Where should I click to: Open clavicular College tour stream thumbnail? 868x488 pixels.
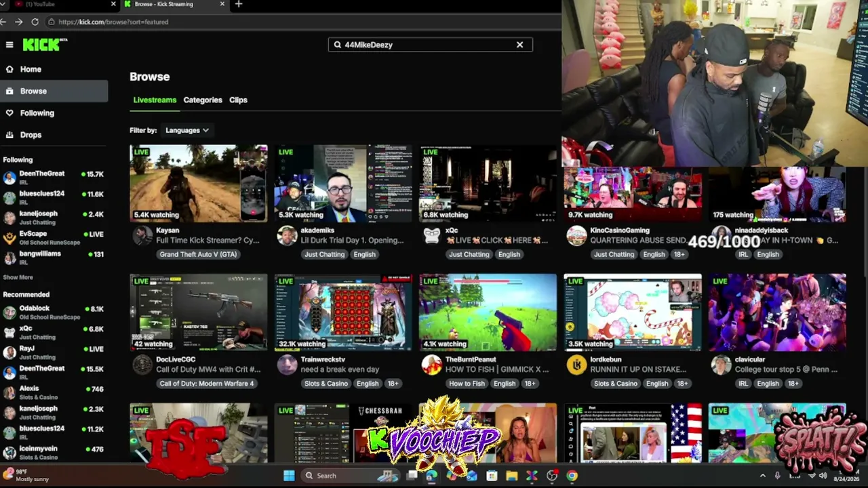coord(777,312)
